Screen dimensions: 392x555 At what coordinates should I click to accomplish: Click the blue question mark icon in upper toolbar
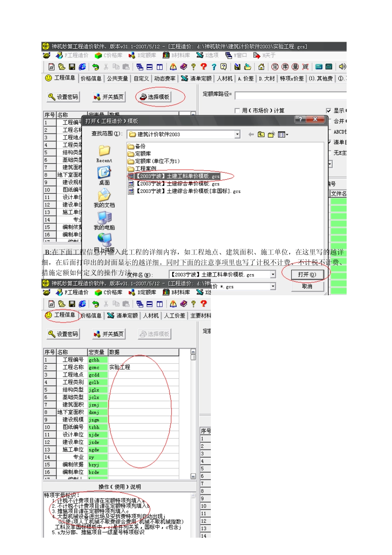tap(214, 67)
